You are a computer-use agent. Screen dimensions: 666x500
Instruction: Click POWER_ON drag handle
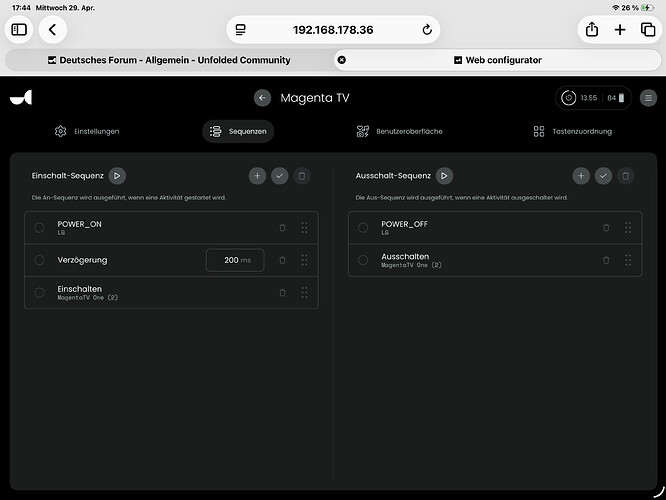[x=305, y=228]
